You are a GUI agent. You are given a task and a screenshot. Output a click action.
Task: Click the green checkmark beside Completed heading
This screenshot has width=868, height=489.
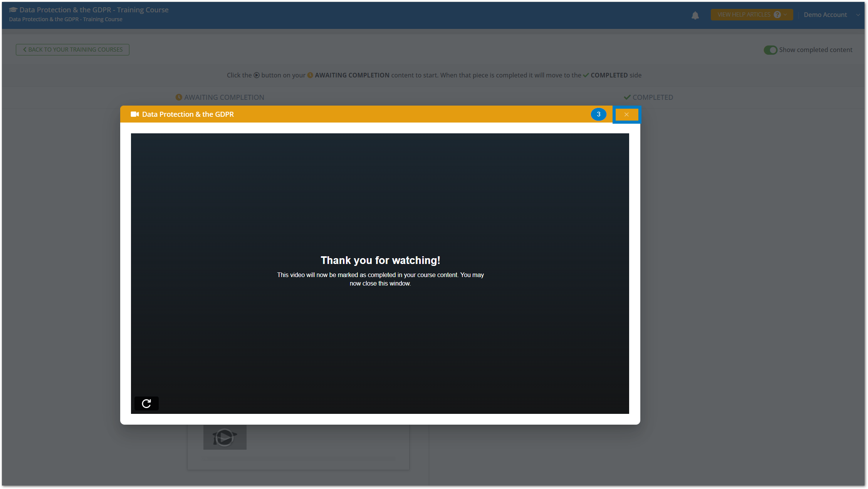[627, 97]
